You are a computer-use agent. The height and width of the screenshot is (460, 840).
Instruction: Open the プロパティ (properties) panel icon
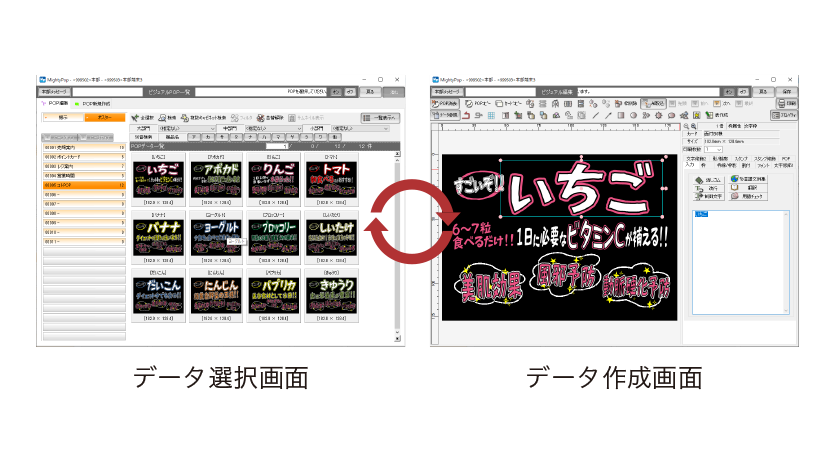(x=790, y=115)
